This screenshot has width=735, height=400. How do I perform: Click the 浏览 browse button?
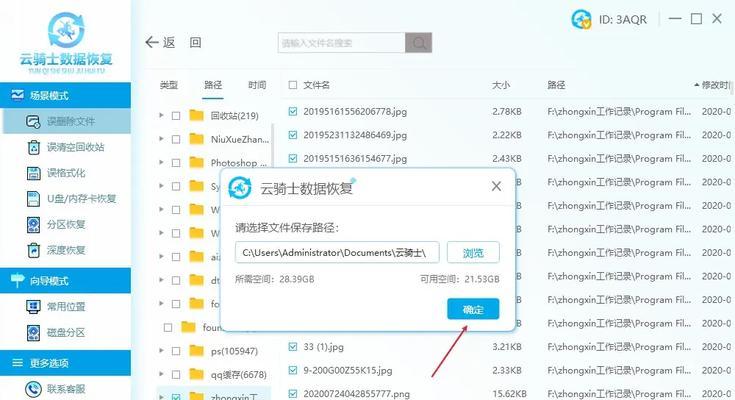(473, 253)
